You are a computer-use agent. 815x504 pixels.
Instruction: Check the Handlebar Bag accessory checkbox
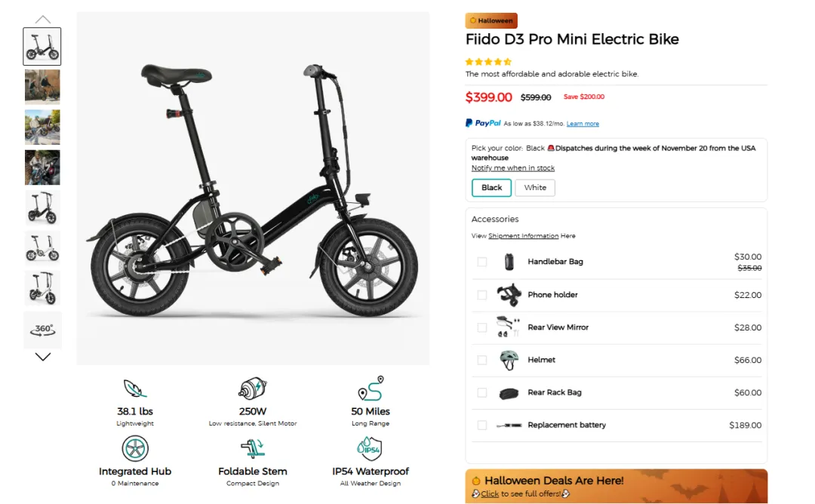coord(481,262)
